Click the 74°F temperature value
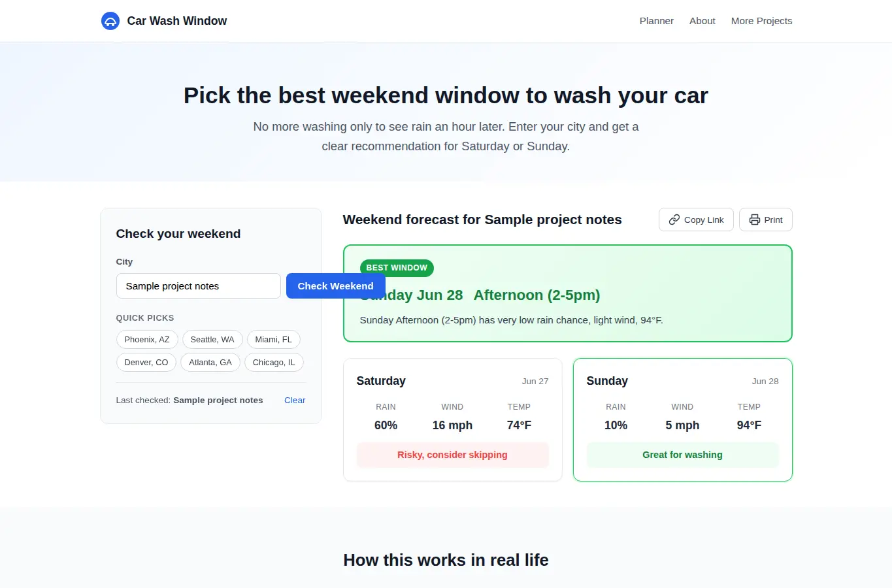This screenshot has height=588, width=892. pyautogui.click(x=519, y=425)
